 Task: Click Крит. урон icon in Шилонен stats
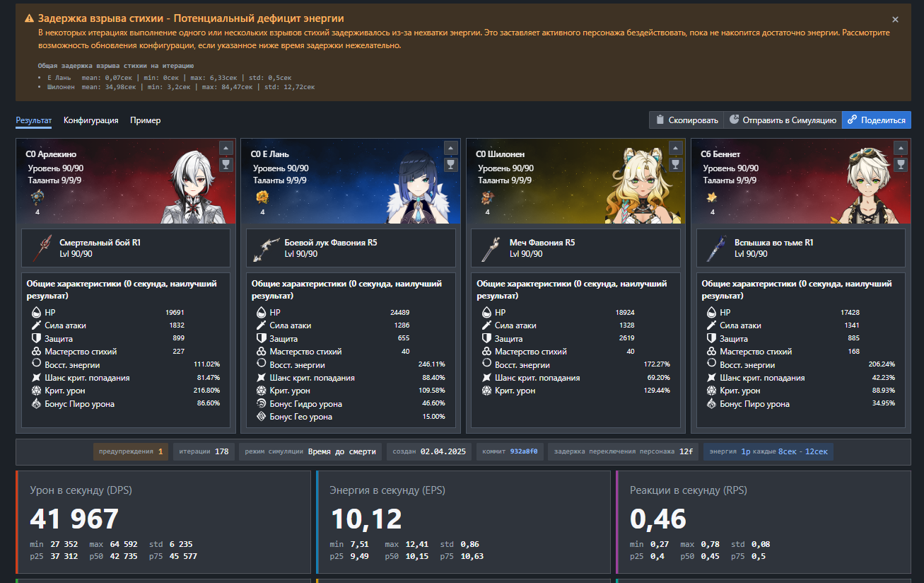[x=486, y=391]
